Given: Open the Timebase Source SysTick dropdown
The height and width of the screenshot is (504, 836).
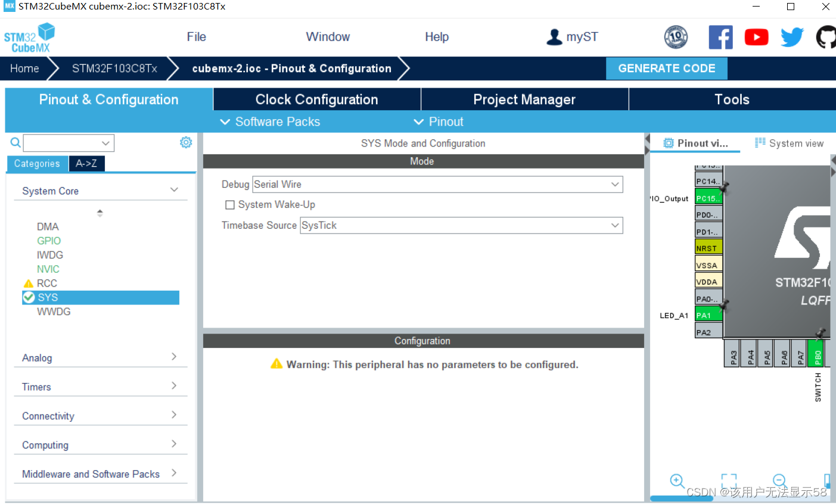Looking at the screenshot, I should pyautogui.click(x=461, y=225).
